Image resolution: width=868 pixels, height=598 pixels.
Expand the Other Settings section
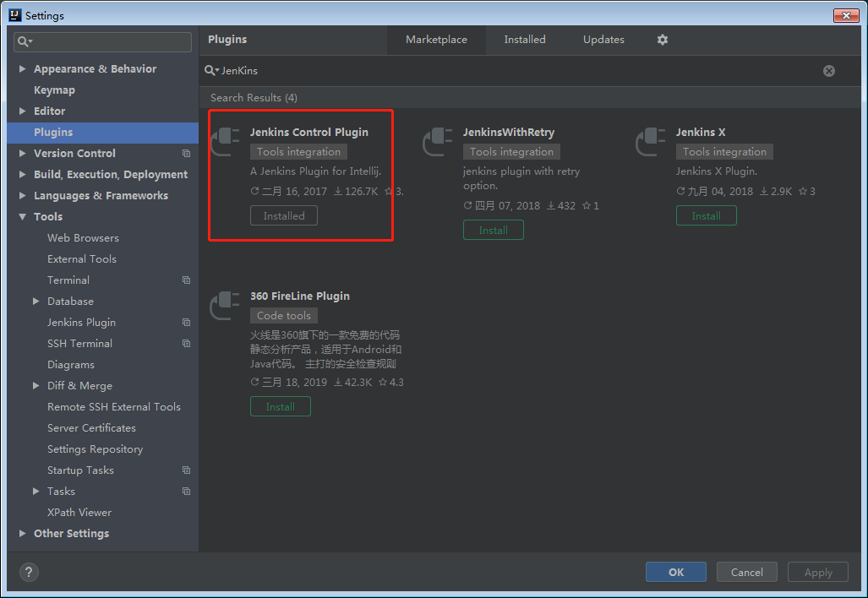22,533
